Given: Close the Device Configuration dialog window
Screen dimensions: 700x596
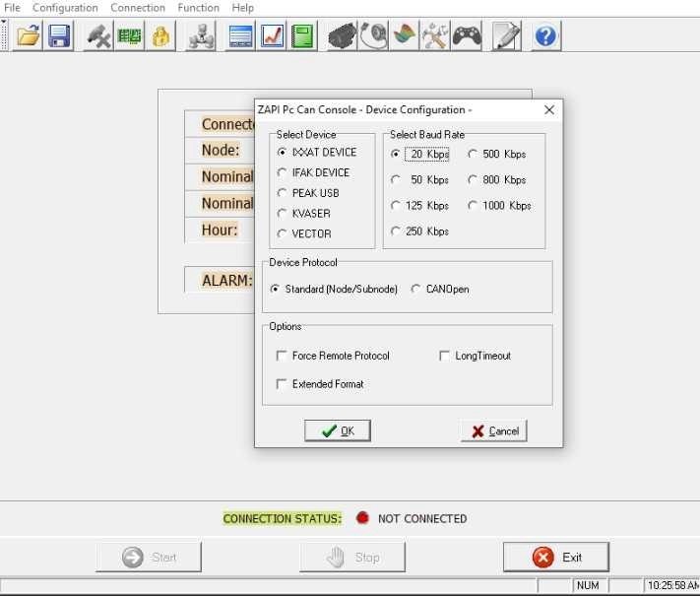Looking at the screenshot, I should point(549,110).
